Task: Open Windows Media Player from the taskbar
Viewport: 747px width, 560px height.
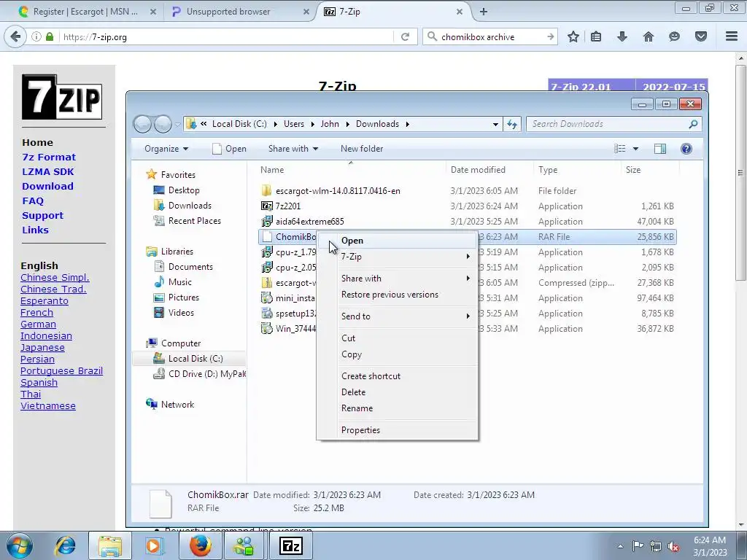Action: click(154, 545)
